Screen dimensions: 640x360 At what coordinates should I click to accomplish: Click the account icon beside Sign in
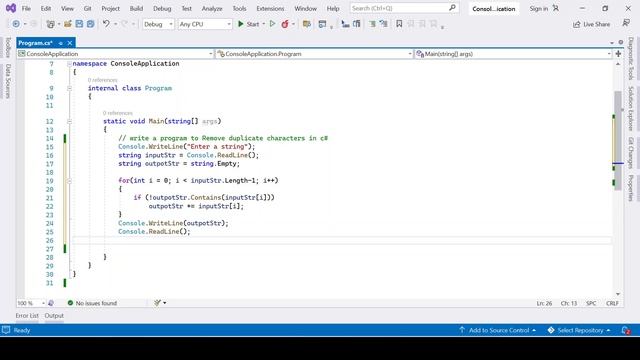point(556,8)
